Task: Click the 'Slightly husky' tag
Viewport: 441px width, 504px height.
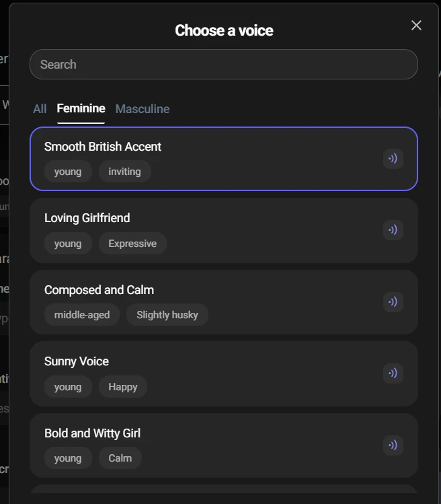Action: (x=167, y=315)
